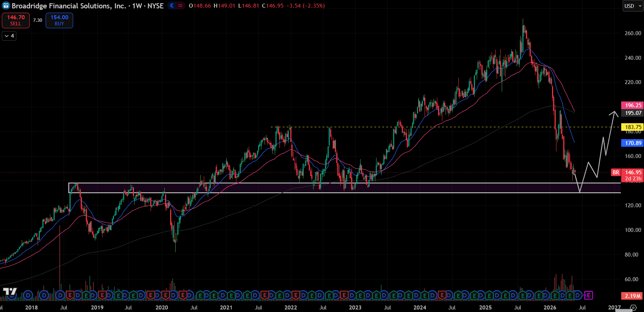Click the 146.70 SELL button
This screenshot has width=644, height=312.
[16, 20]
